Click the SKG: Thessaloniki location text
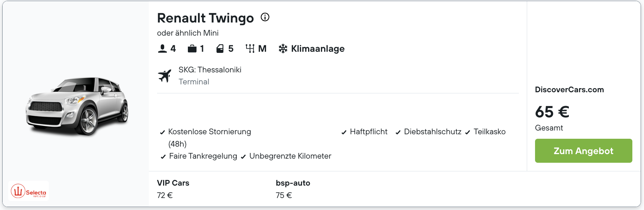Image resolution: width=644 pixels, height=210 pixels. pyautogui.click(x=210, y=70)
